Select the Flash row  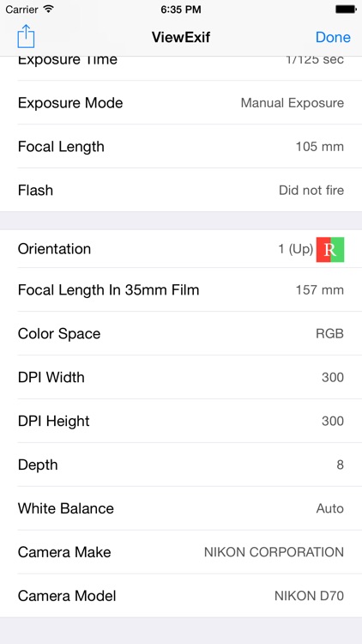pos(181,190)
